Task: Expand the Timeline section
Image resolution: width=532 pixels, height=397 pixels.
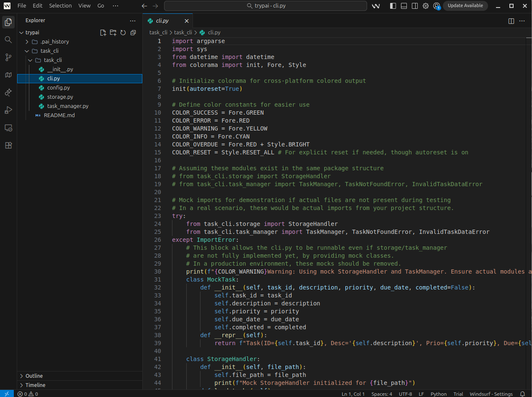Action: tap(35, 385)
